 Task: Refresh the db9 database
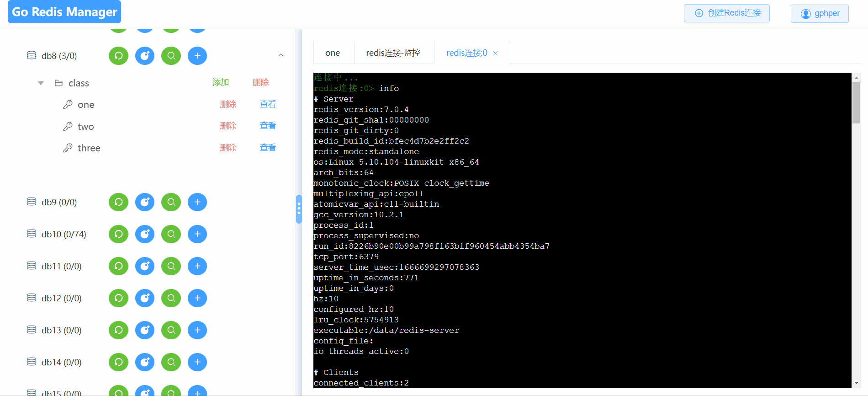pyautogui.click(x=118, y=202)
